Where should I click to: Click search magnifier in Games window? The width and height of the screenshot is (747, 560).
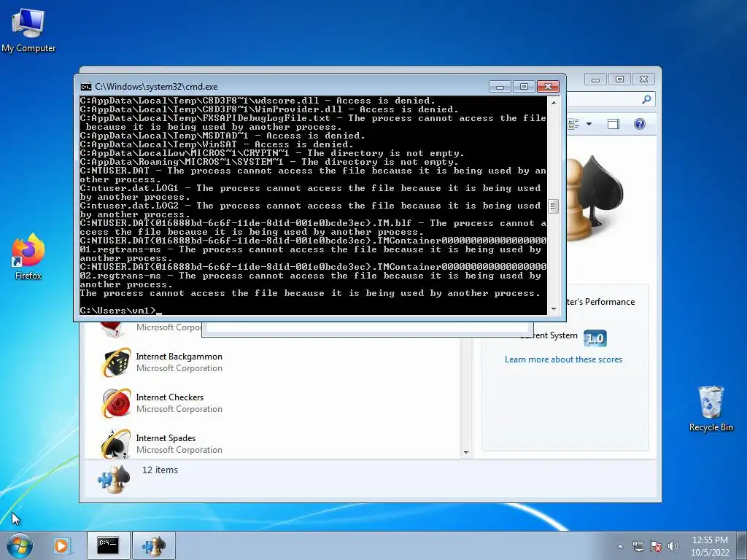[x=646, y=99]
